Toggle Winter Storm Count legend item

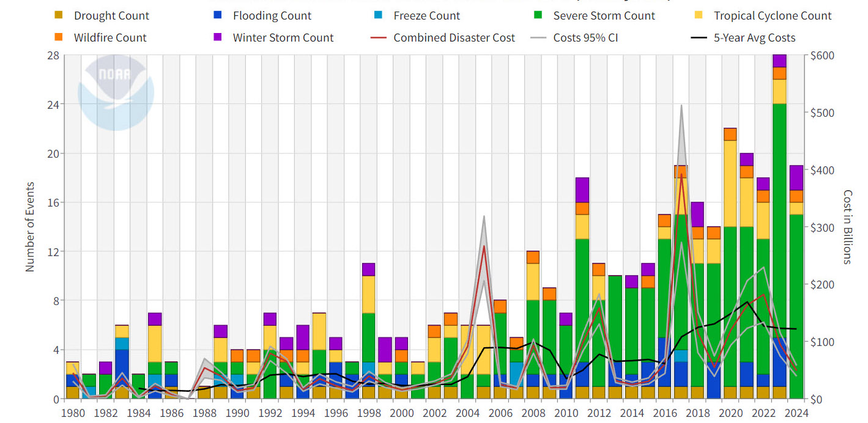pyautogui.click(x=283, y=38)
